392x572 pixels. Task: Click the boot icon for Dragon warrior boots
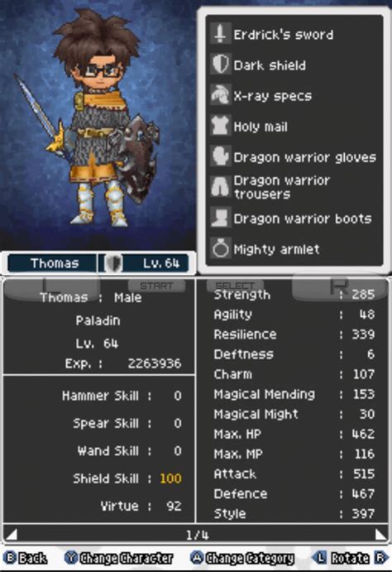pos(221,218)
